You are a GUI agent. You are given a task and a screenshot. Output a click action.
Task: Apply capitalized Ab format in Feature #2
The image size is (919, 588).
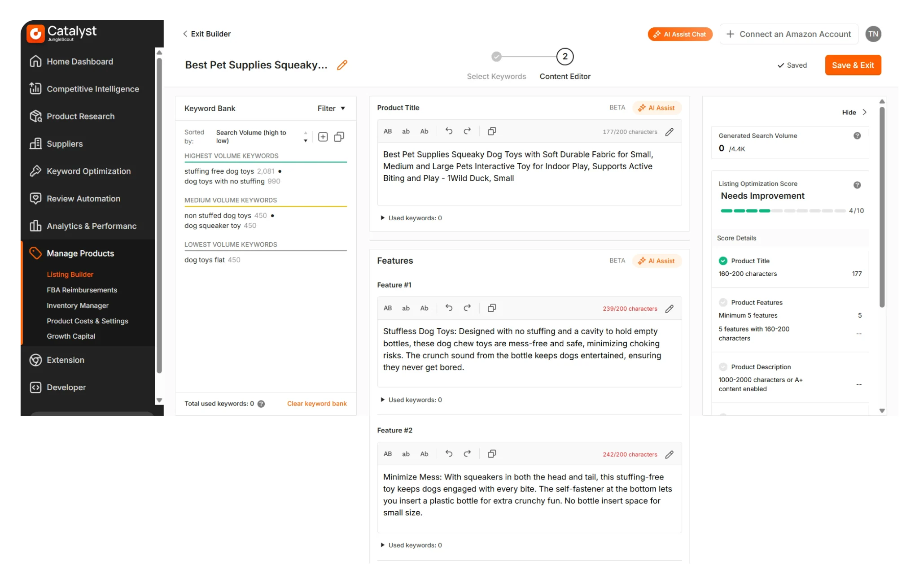click(x=424, y=454)
